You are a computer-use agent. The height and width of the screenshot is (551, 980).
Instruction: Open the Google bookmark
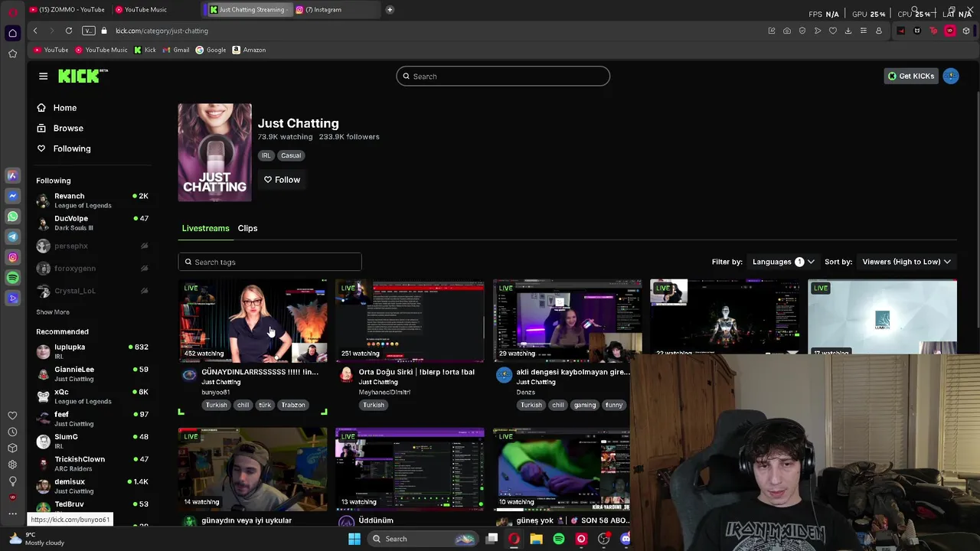coord(211,50)
